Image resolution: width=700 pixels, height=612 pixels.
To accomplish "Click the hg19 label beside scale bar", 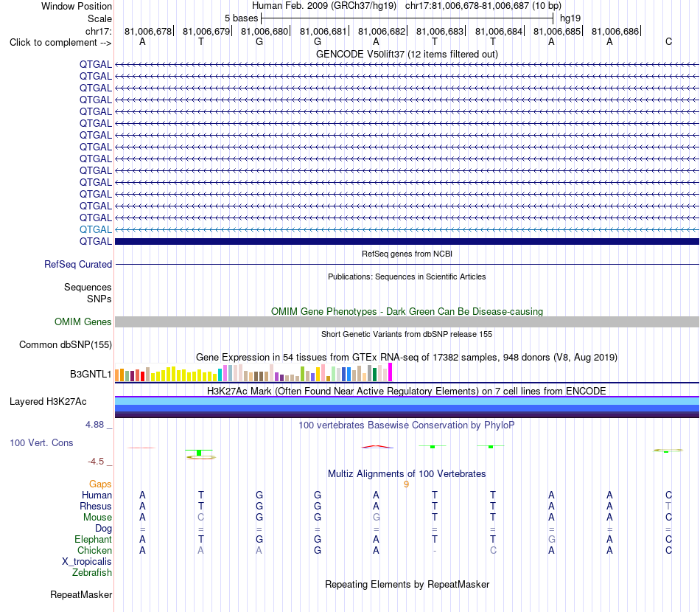I will tap(570, 18).
